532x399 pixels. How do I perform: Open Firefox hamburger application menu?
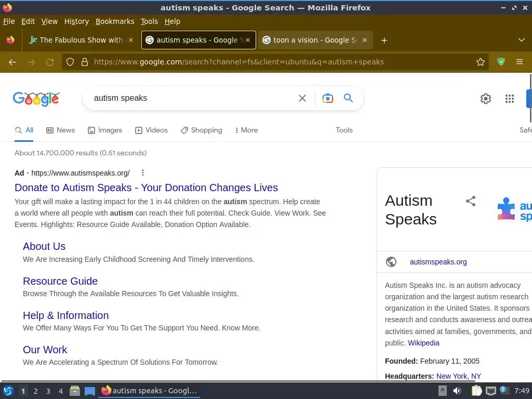coord(520,62)
